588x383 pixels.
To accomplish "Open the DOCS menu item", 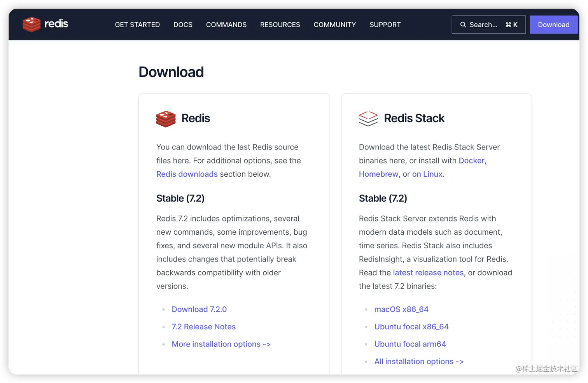I will tap(183, 25).
